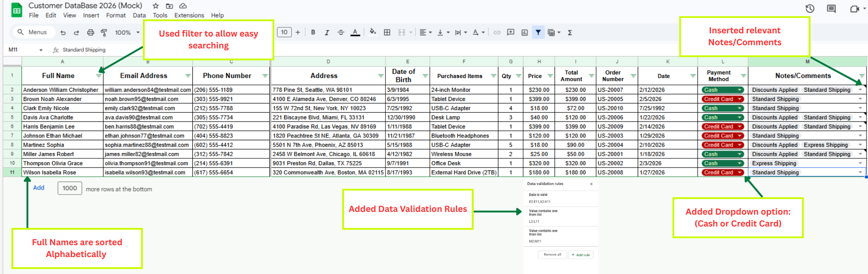Screen dimensions: 868x274
Task: Open text rotation dropdown
Action: pyautogui.click(x=478, y=32)
